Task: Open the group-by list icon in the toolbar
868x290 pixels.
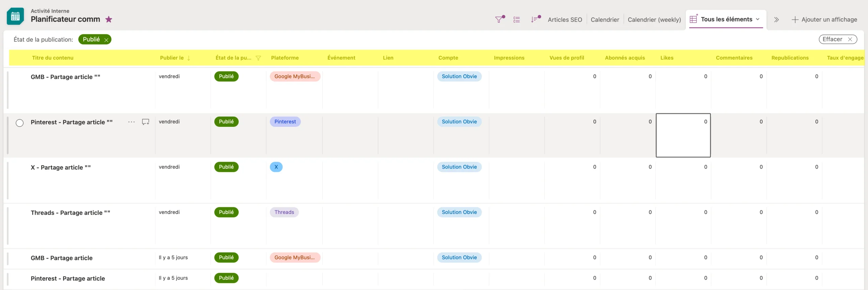Action: [x=517, y=20]
